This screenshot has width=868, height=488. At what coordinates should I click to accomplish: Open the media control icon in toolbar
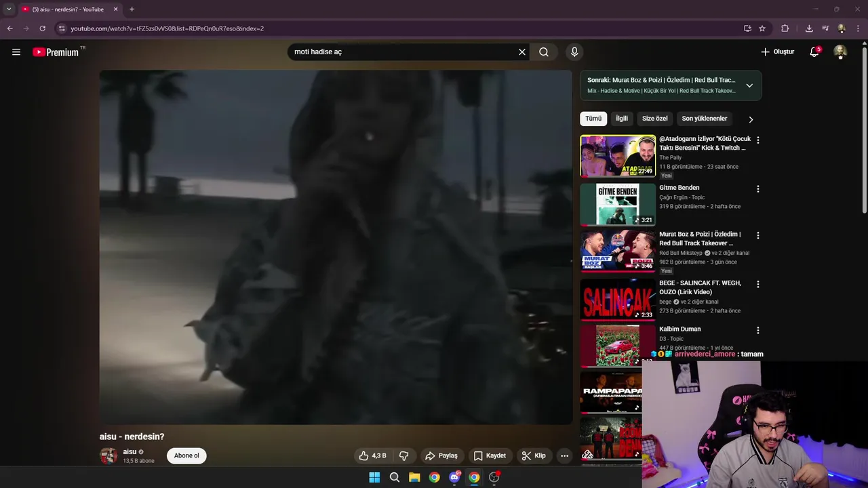(825, 28)
